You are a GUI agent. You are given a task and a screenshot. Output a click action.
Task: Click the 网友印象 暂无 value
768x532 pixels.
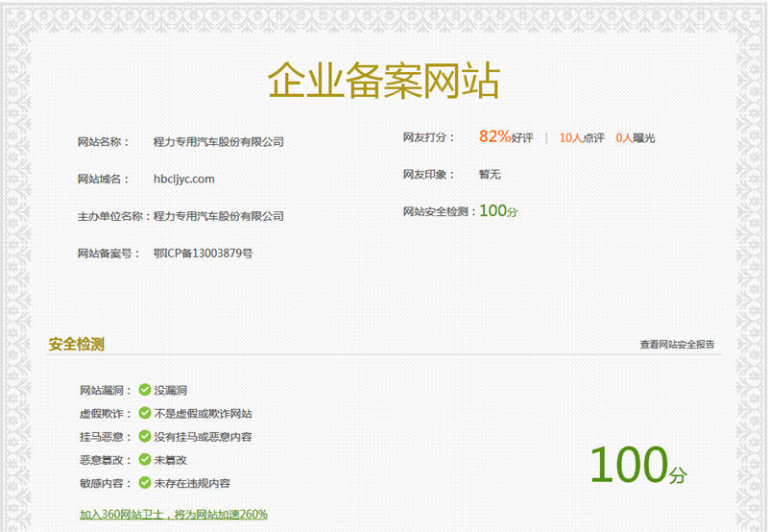point(490,175)
